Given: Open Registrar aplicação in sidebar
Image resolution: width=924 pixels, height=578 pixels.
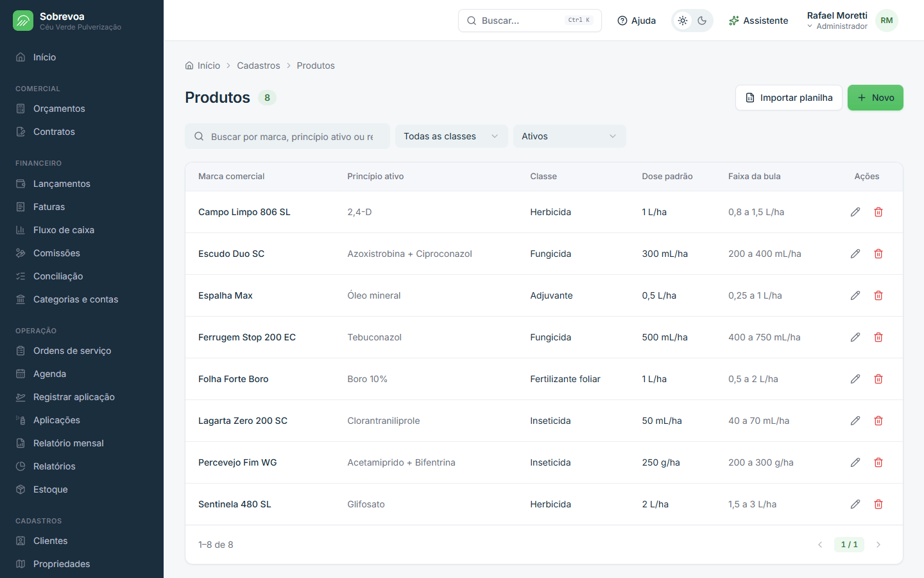Looking at the screenshot, I should [82, 397].
